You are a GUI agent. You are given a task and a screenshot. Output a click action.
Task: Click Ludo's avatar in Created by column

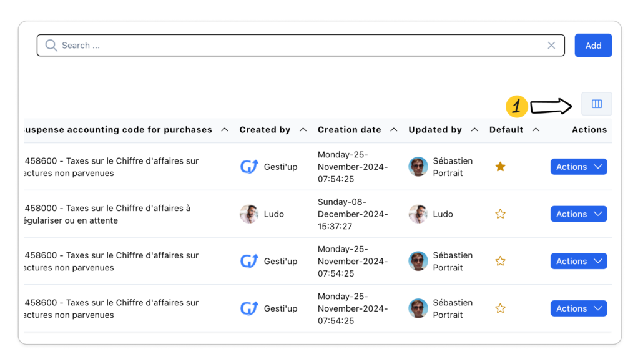[249, 214]
